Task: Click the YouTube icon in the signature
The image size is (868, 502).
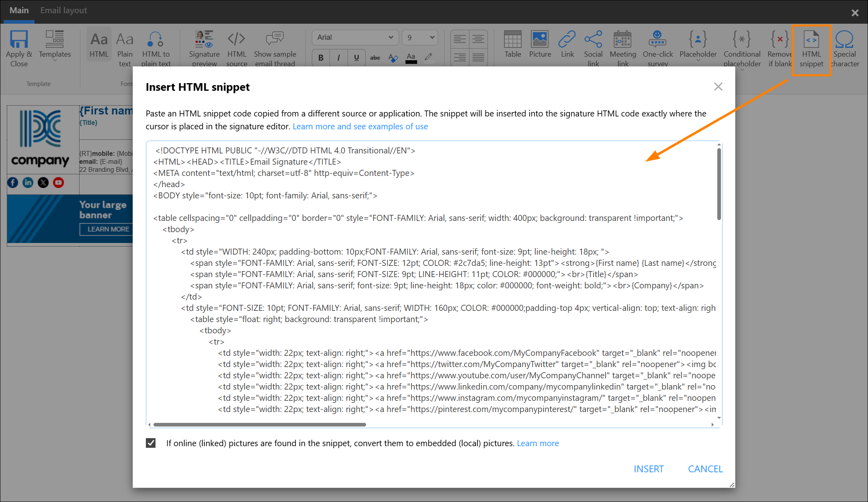Action: coord(58,183)
